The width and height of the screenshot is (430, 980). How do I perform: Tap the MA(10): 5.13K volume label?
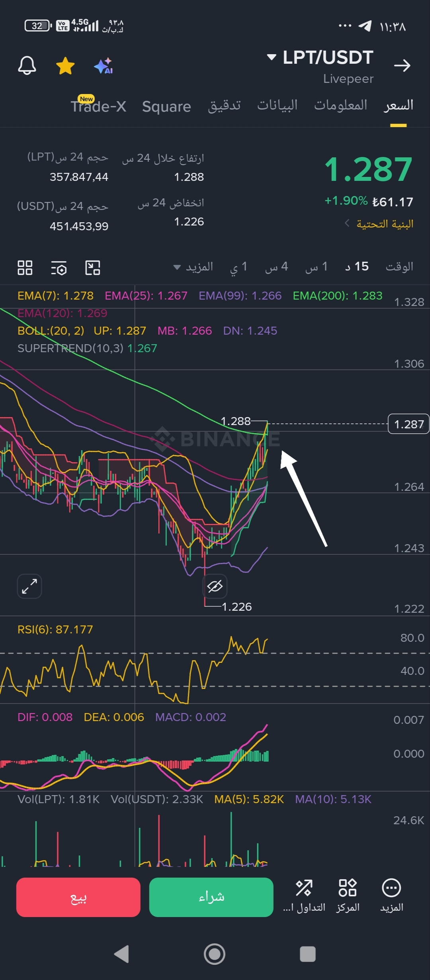tap(333, 799)
